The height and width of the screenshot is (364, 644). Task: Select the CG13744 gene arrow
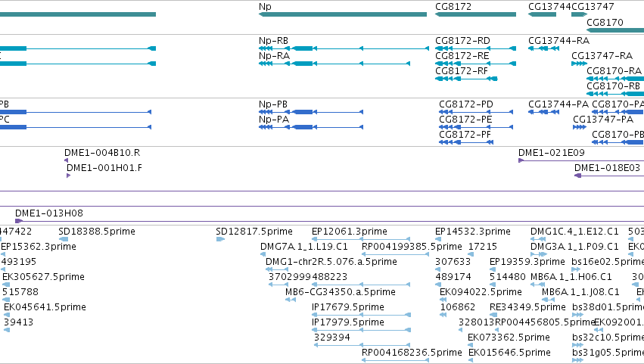(x=542, y=14)
